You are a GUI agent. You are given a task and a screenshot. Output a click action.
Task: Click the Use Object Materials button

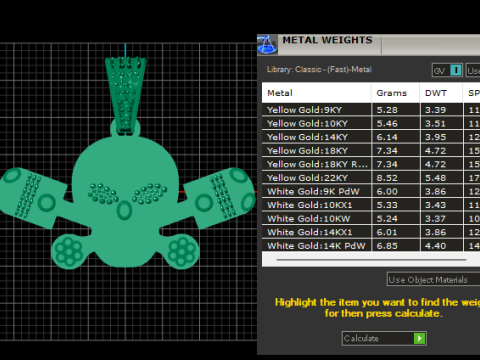[433, 280]
